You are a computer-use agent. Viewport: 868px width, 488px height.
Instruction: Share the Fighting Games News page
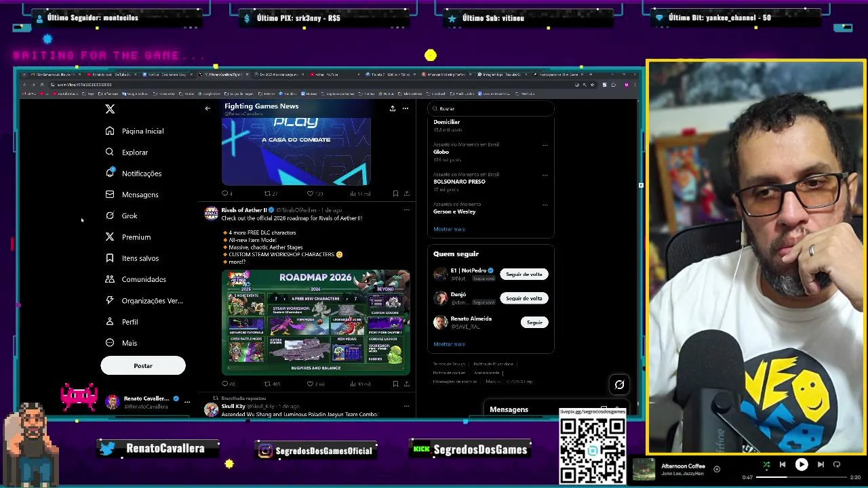(x=392, y=108)
